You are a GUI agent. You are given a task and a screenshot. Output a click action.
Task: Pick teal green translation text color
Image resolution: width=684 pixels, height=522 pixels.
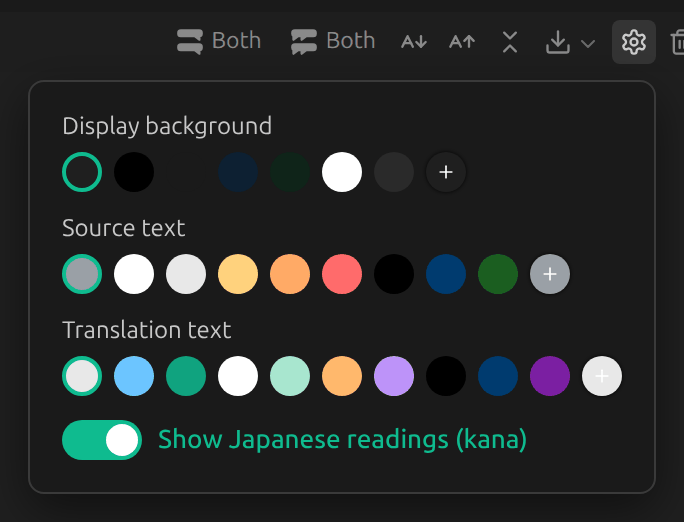click(x=186, y=376)
